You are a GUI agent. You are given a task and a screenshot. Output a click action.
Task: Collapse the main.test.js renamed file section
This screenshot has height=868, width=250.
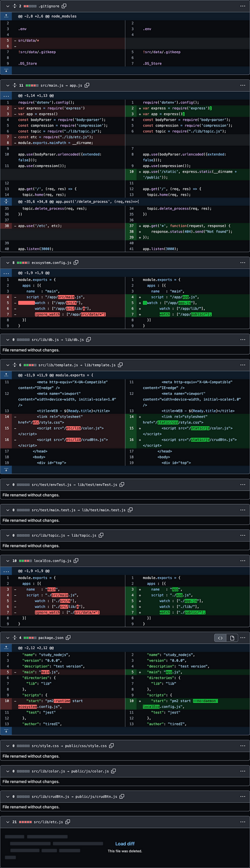(x=7, y=510)
